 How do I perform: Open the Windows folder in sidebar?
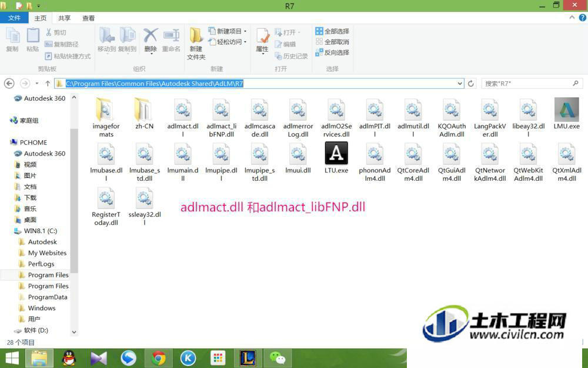(36, 308)
